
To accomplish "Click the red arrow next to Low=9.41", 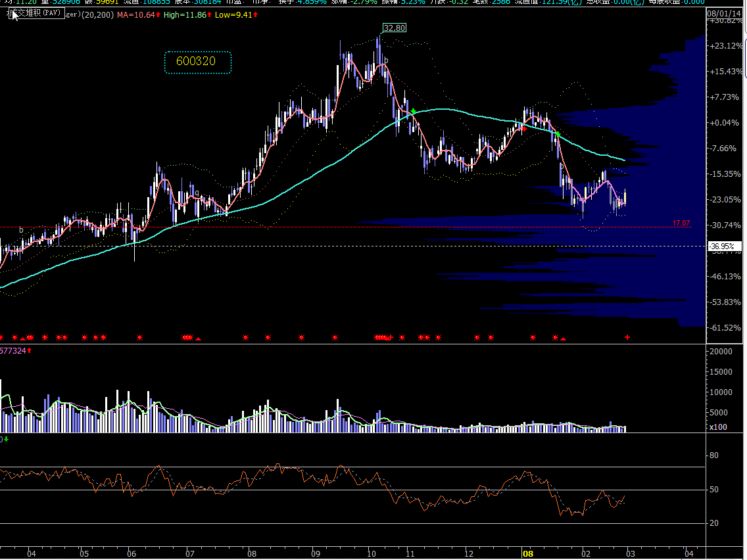I will [255, 14].
